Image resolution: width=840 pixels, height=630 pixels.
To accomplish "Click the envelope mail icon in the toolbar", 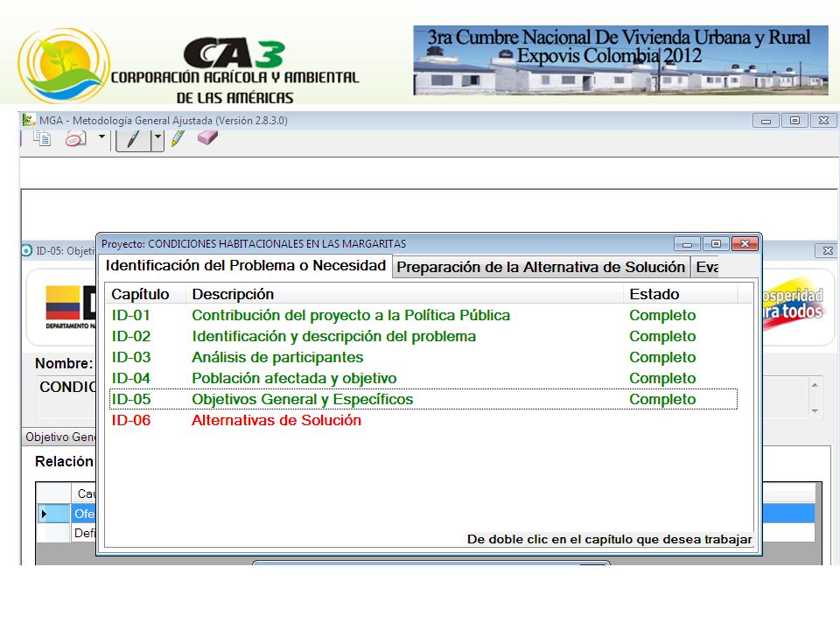I will 75,139.
